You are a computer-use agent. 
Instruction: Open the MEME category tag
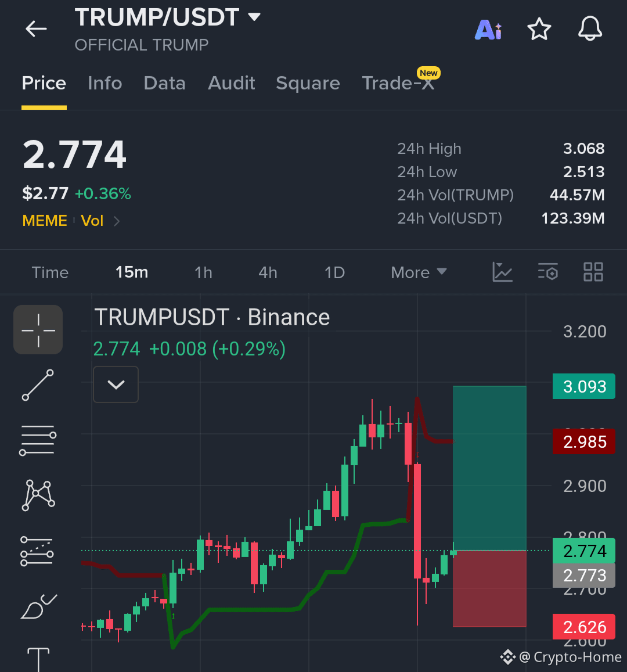click(45, 221)
